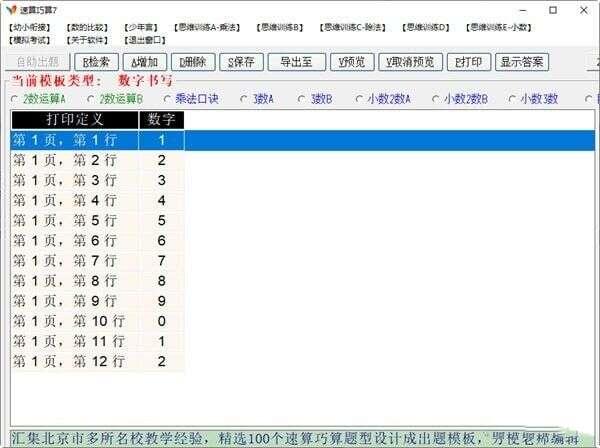This screenshot has height=448, width=600.
Task: Select row 第1页,第9行
Action: 98,301
